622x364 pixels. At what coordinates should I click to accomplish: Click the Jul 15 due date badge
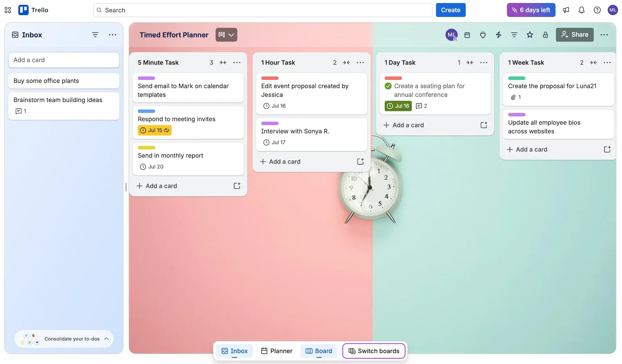pos(154,130)
